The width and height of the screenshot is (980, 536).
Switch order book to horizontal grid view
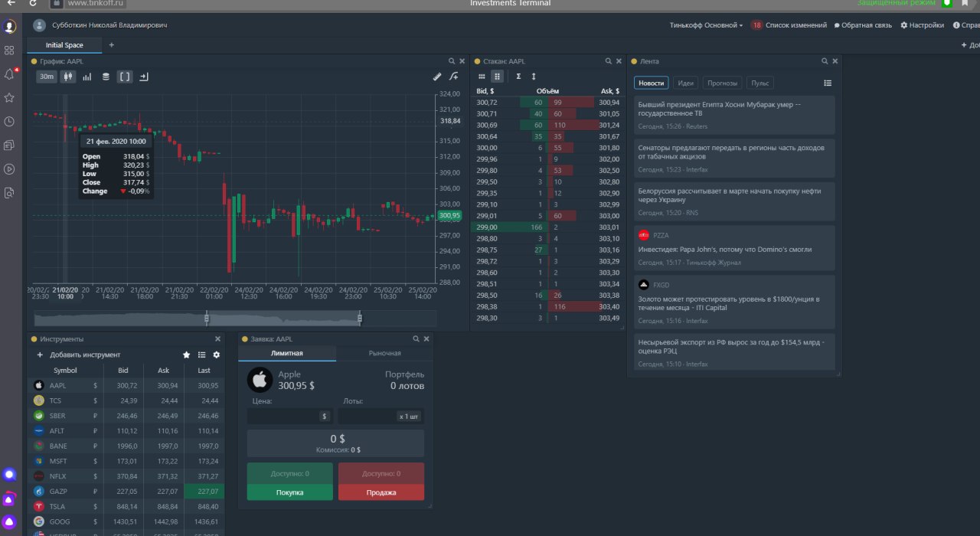coord(482,77)
